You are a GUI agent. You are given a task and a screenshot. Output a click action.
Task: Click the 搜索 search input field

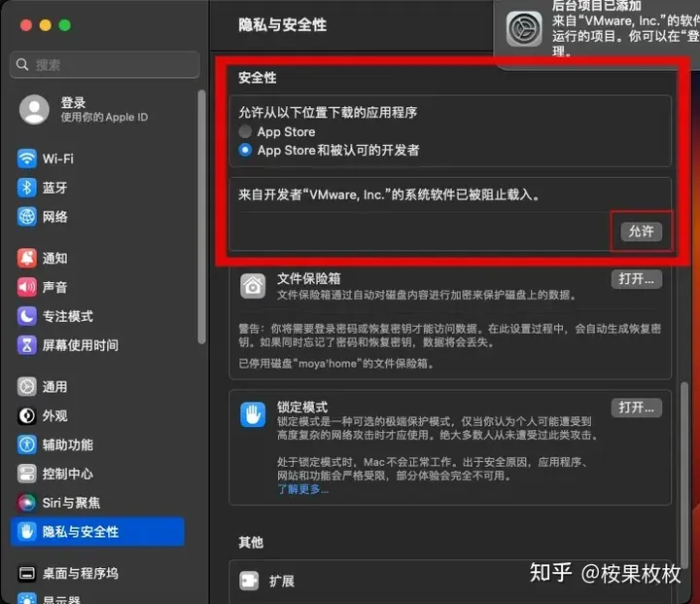(x=104, y=65)
